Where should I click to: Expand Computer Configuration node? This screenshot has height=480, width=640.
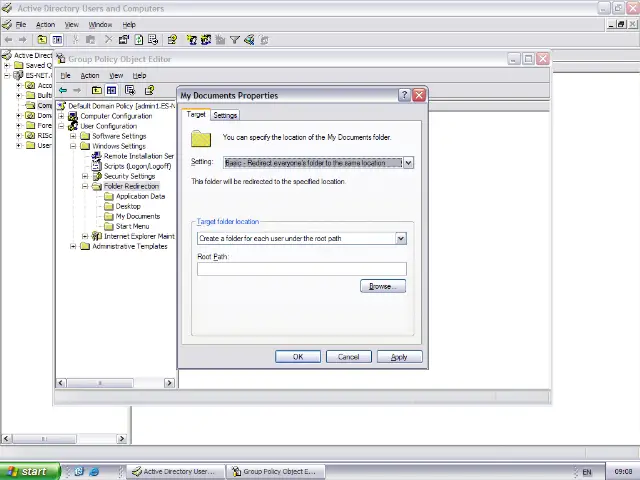click(x=61, y=116)
